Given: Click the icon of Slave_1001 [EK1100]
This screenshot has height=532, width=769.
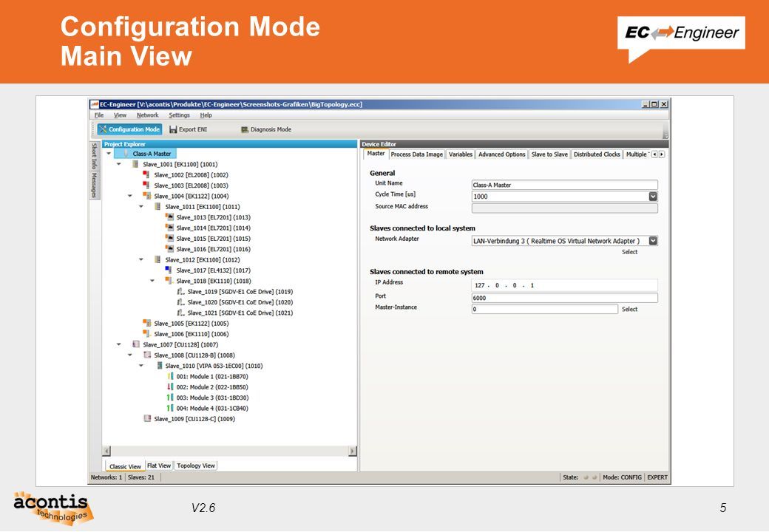Looking at the screenshot, I should point(136,164).
